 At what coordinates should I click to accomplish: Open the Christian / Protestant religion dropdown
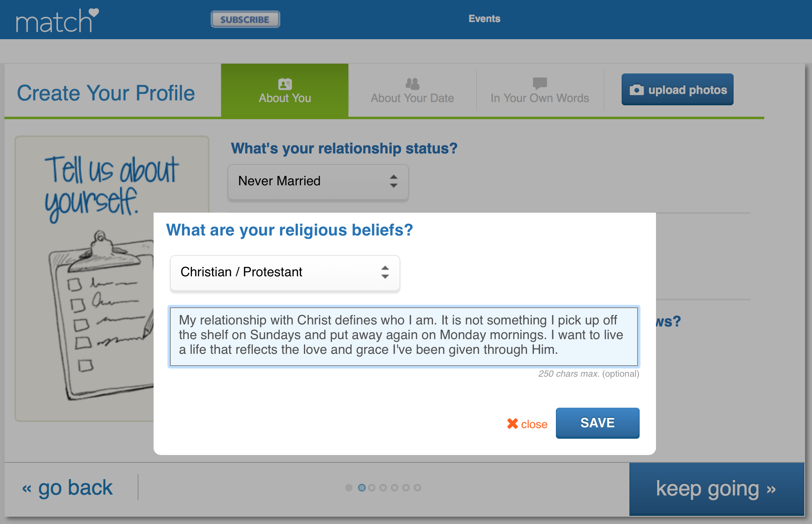coord(285,273)
